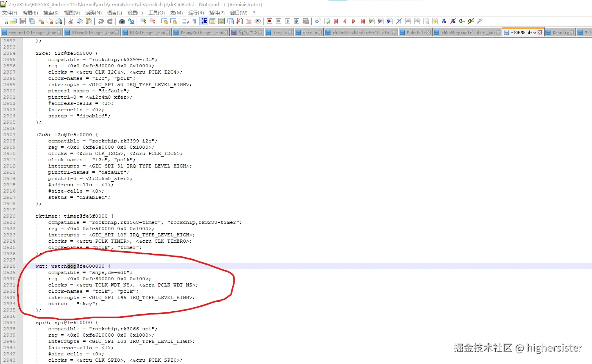Open the 宏(M) menu
The width and height of the screenshot is (592, 364).
click(x=176, y=13)
